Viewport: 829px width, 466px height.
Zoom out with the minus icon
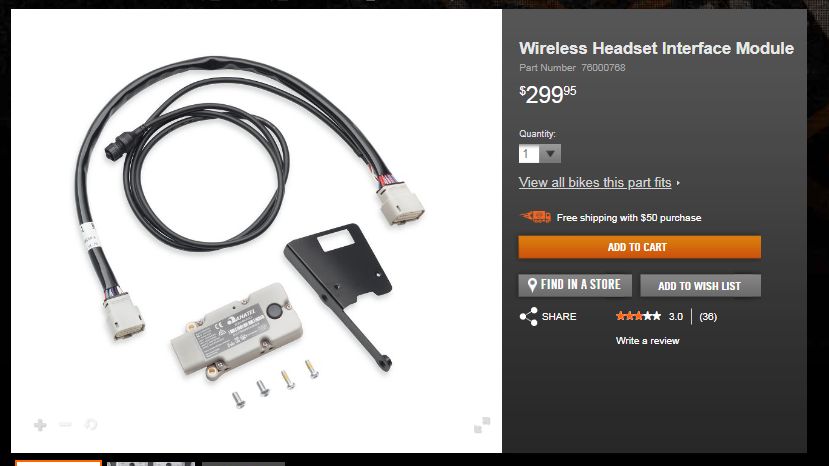point(65,425)
